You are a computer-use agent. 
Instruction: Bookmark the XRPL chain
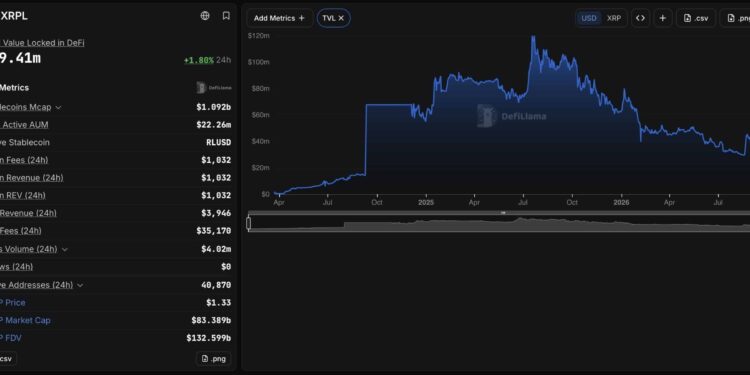(x=226, y=16)
